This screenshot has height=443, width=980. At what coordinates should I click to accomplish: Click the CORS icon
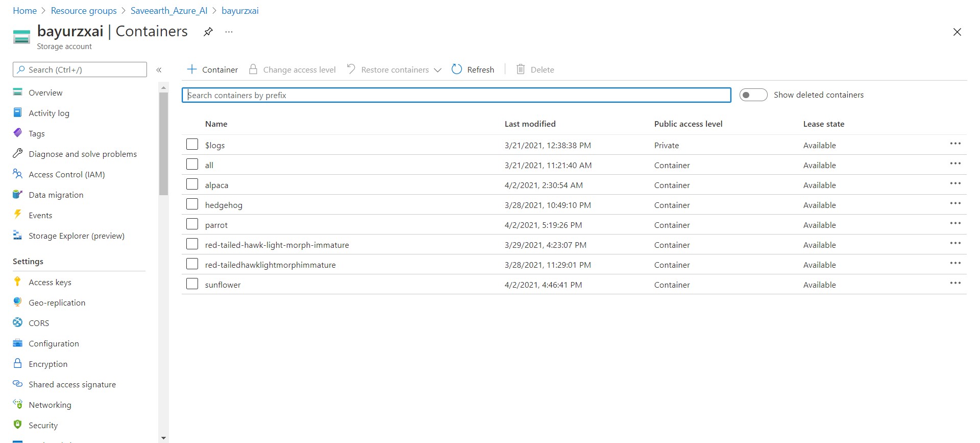point(18,322)
